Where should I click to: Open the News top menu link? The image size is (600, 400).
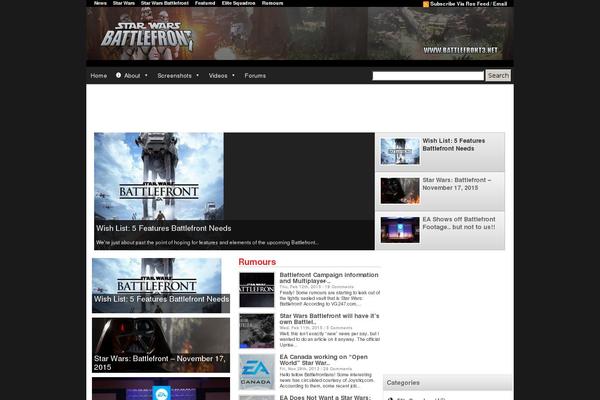click(100, 3)
